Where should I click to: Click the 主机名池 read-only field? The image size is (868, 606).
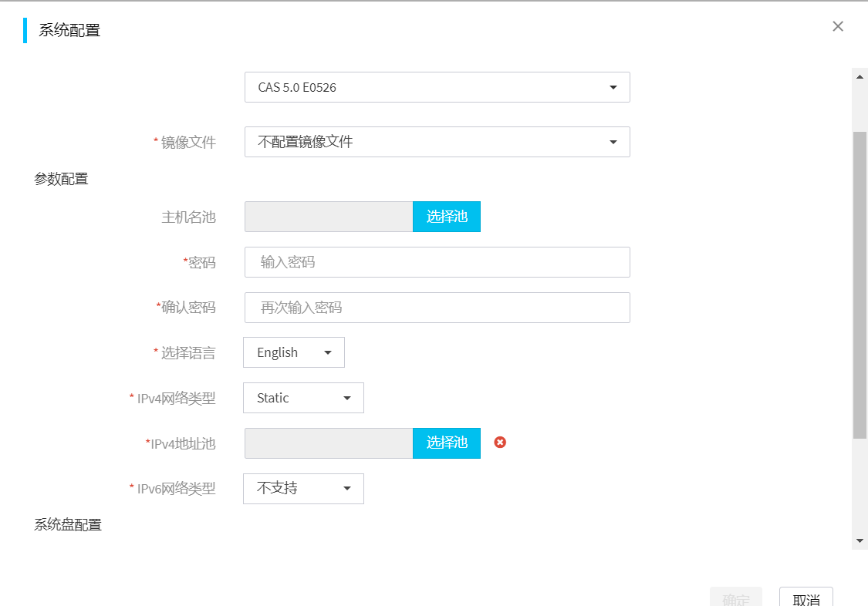pos(329,217)
